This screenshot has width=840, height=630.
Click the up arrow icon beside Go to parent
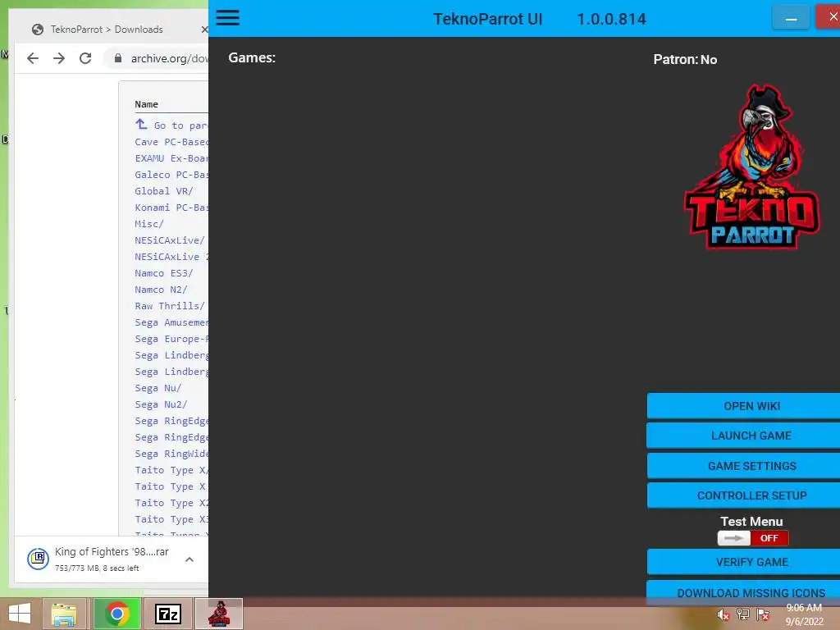pos(141,125)
